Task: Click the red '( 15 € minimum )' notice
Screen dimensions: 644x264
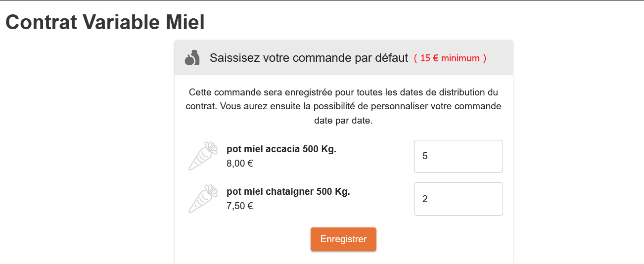Action: pos(450,58)
